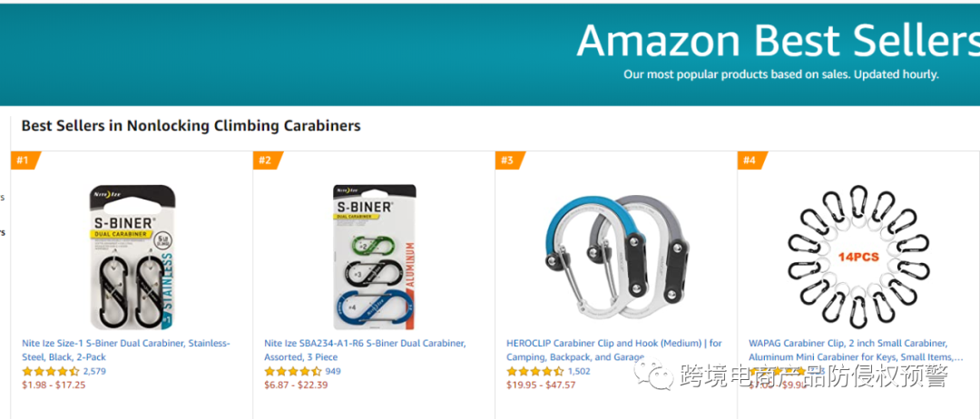Click the #4 rank badge
The height and width of the screenshot is (419, 980).
(750, 161)
